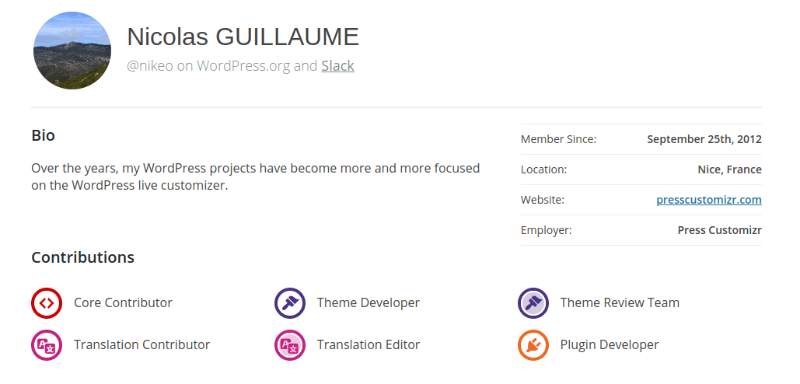
Task: Click the Translation Editor badge icon
Action: tap(290, 345)
